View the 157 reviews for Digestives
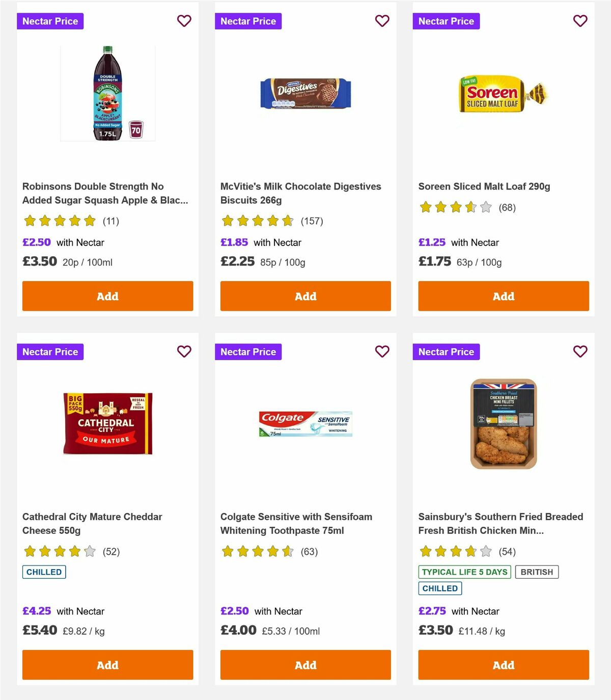The width and height of the screenshot is (611, 700). pos(312,221)
